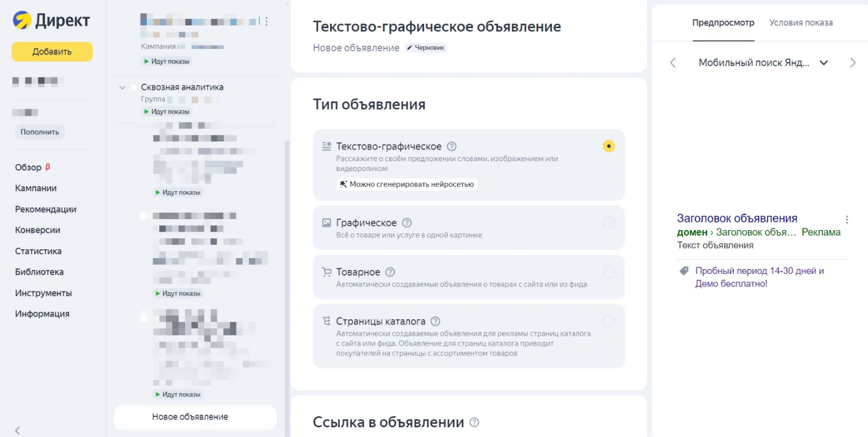Open the Кампании section
The image size is (868, 437).
point(36,188)
